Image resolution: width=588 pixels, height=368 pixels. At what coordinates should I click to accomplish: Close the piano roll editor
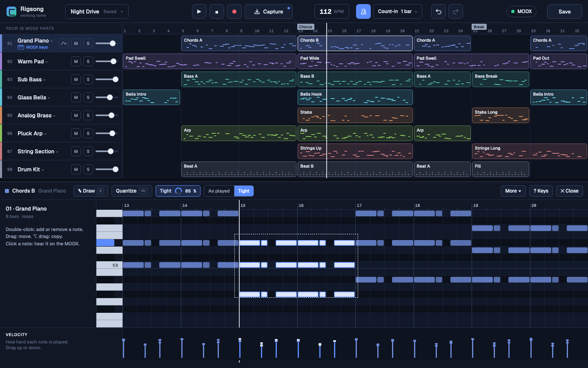tap(569, 191)
